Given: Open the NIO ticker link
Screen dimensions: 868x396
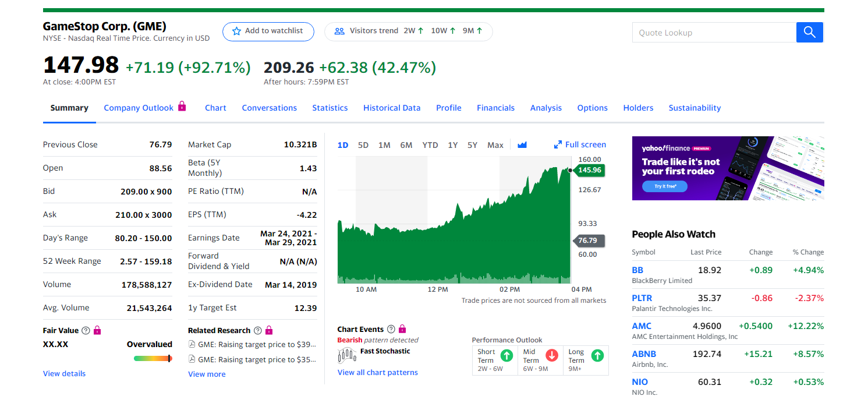Looking at the screenshot, I should tap(640, 382).
